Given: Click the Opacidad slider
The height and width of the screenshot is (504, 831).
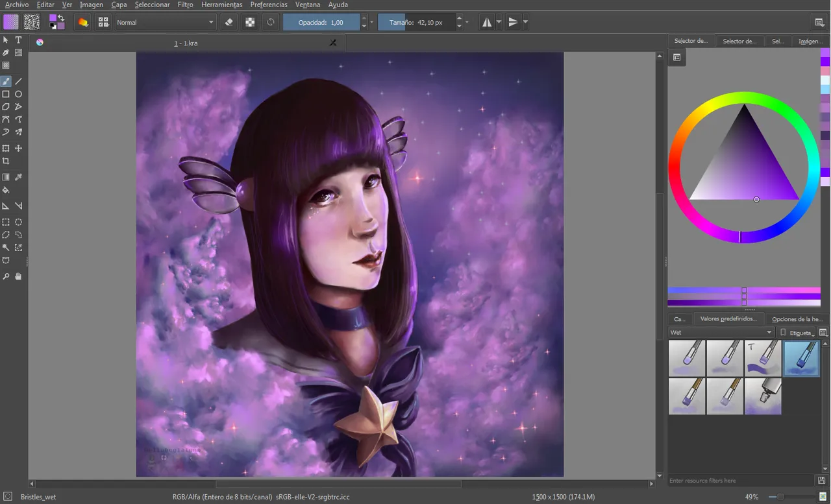Looking at the screenshot, I should coord(321,22).
